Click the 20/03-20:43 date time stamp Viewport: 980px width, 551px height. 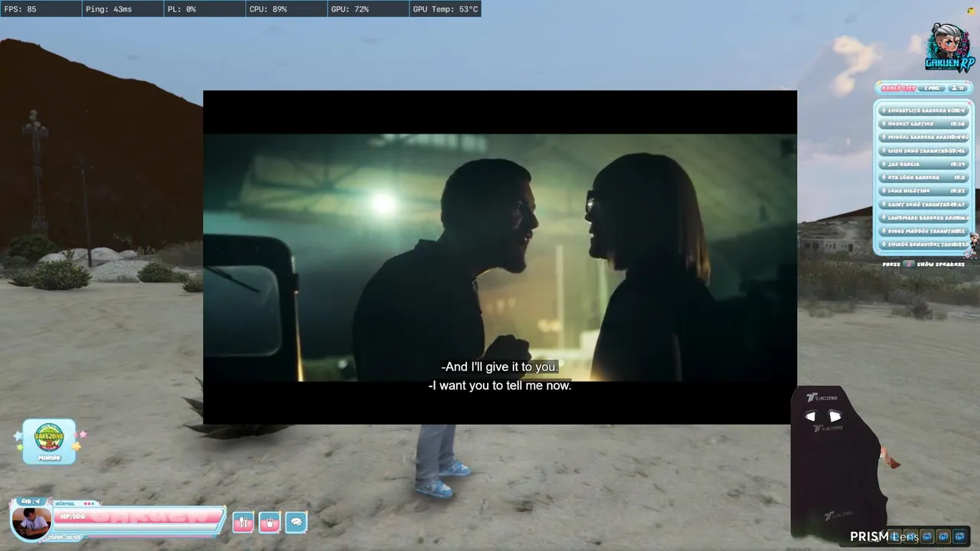(64, 537)
